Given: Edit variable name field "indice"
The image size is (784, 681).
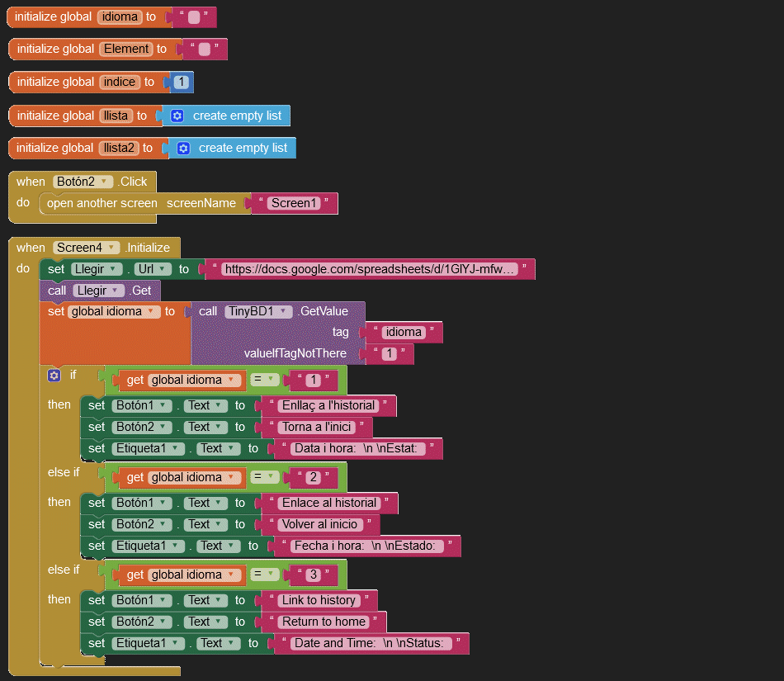Looking at the screenshot, I should [x=119, y=83].
